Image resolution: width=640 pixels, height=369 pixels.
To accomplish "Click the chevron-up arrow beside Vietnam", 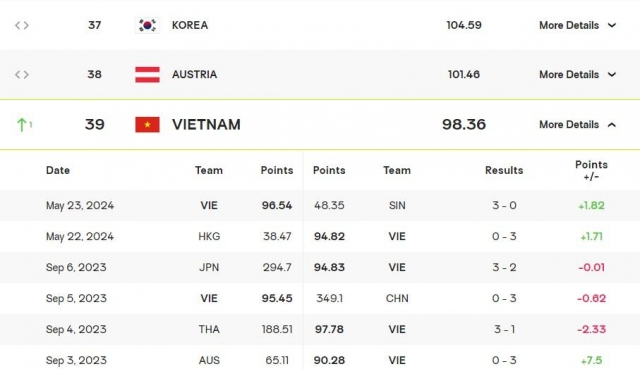I will 612,124.
